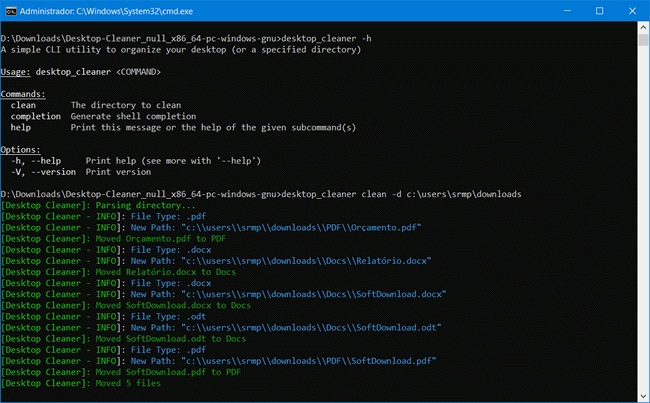Click the vertical scrollbar thumb
This screenshot has width=650, height=403.
(x=643, y=40)
